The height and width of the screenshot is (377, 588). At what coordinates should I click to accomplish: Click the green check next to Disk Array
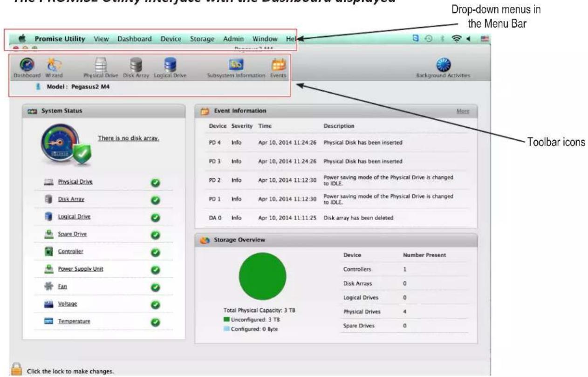pyautogui.click(x=156, y=200)
